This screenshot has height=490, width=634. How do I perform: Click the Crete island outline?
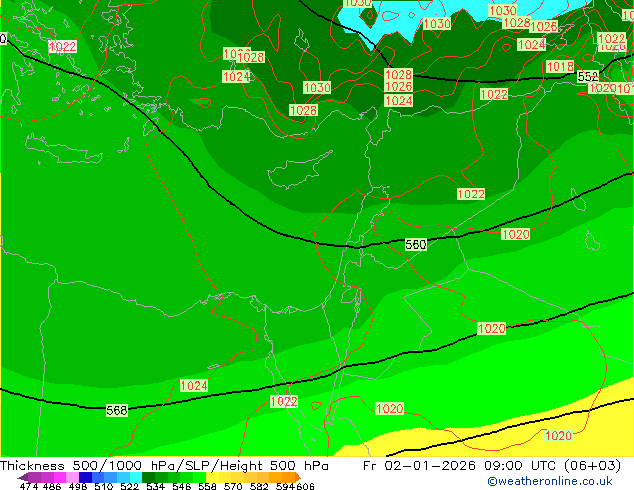[x=63, y=149]
